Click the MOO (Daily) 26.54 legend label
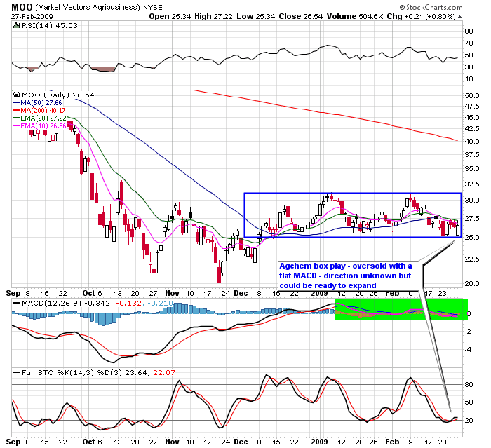The width and height of the screenshot is (491, 448). click(x=58, y=95)
